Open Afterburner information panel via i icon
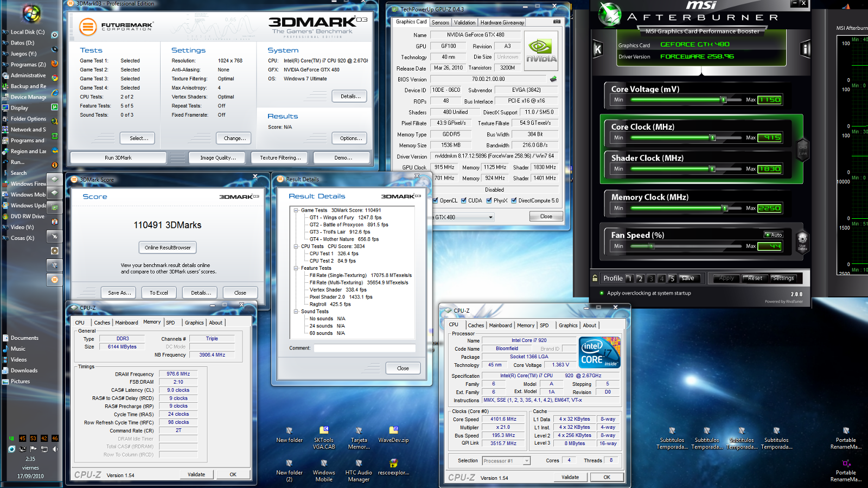 806,49
